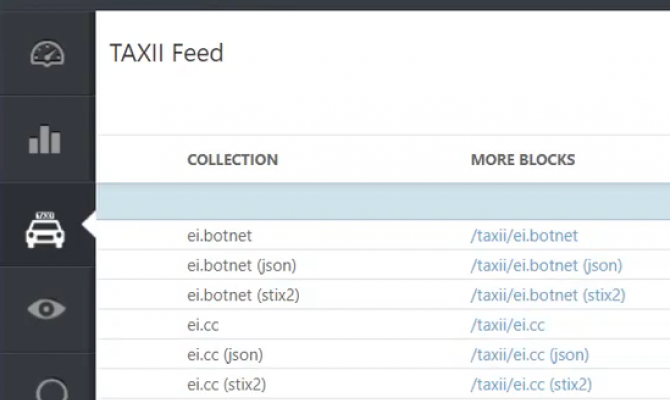Sort by the COLLECTION column header

tap(232, 160)
